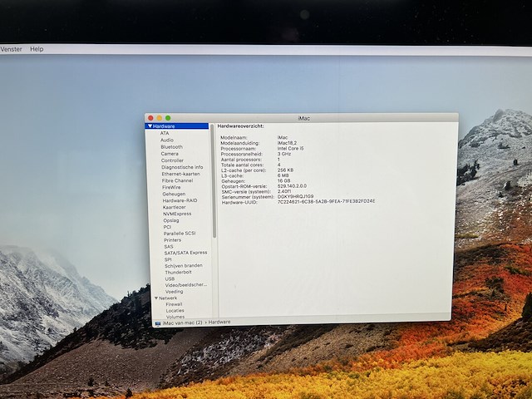Select Ethernet-kaarten in the list
Screen dimensions: 532x399
click(x=180, y=174)
